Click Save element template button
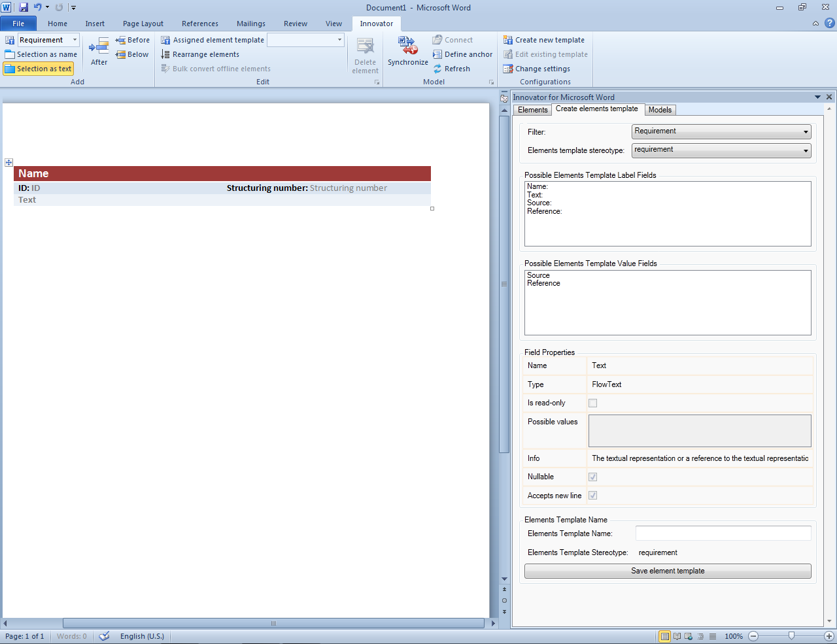Screen dimensions: 837x644 tap(668, 571)
